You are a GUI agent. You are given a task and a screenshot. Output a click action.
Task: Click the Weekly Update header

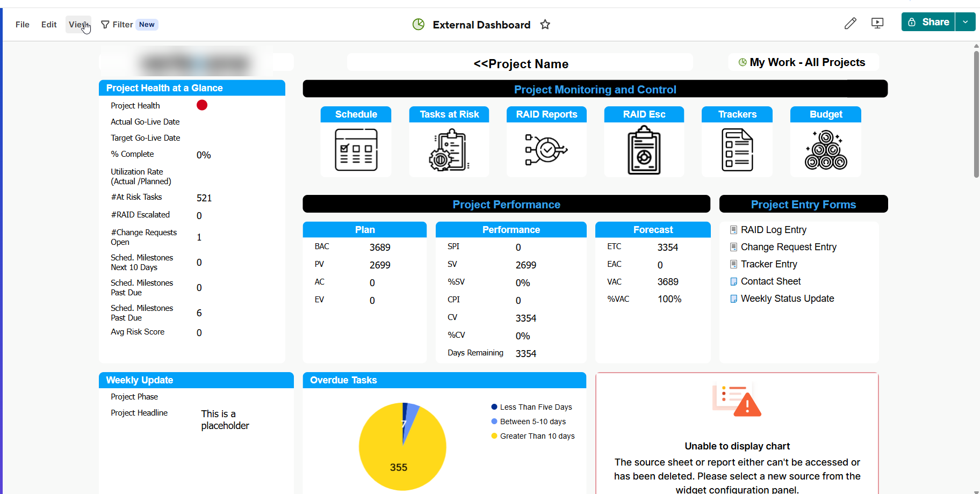pyautogui.click(x=196, y=380)
